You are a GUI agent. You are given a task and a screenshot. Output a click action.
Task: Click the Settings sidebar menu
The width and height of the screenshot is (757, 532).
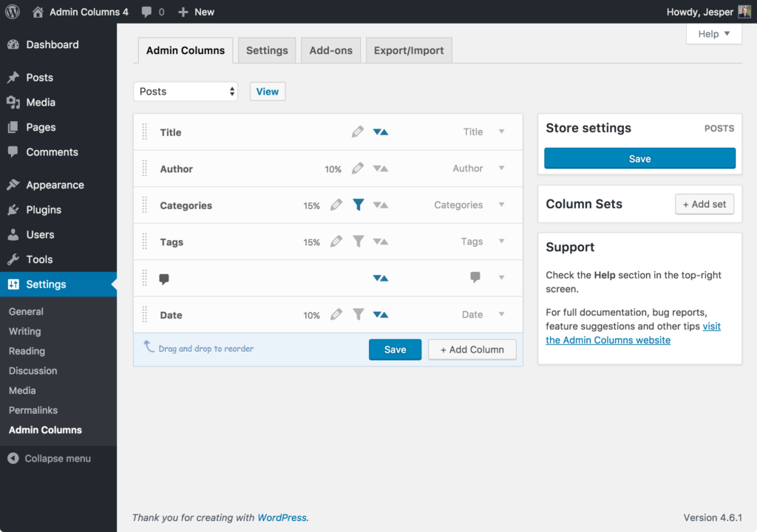pos(58,284)
